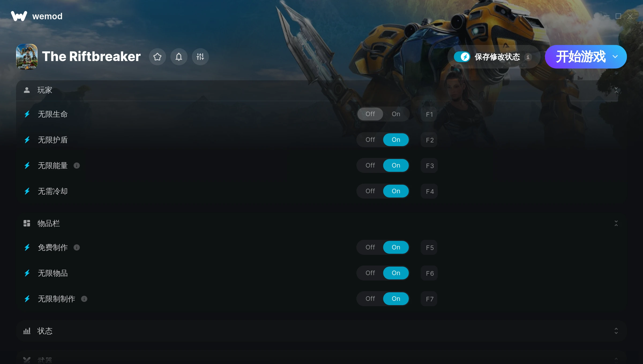This screenshot has height=364, width=643.
Task: Click the WeMod logo
Action: tap(19, 16)
